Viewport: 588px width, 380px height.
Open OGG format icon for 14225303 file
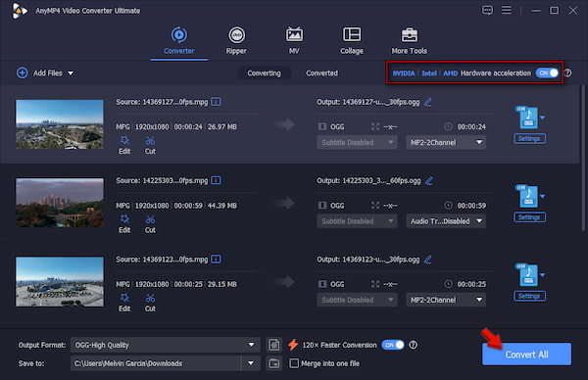tap(527, 196)
